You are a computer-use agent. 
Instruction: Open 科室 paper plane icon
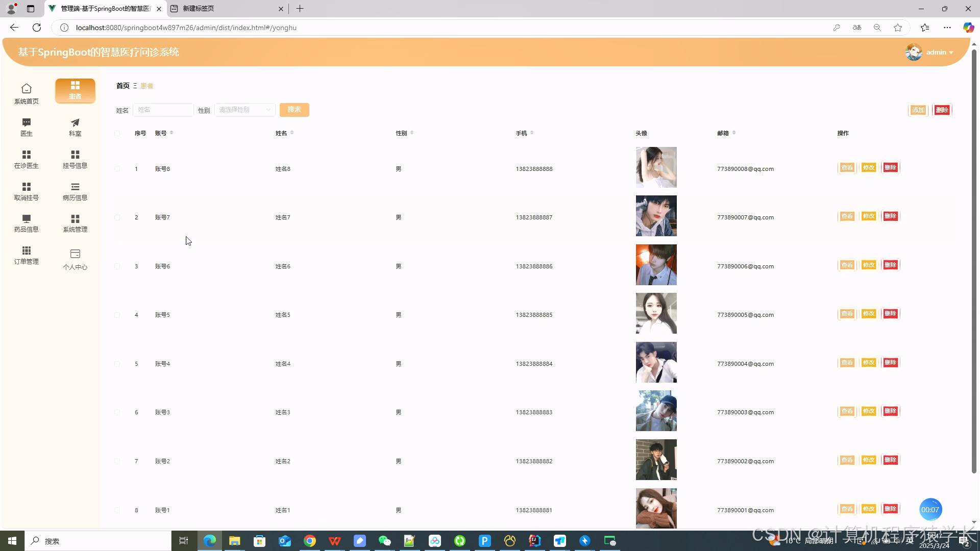click(x=75, y=122)
